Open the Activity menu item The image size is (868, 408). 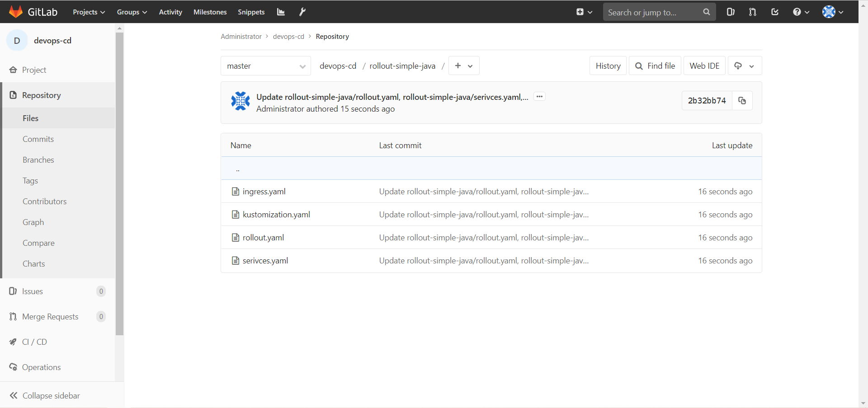point(170,12)
